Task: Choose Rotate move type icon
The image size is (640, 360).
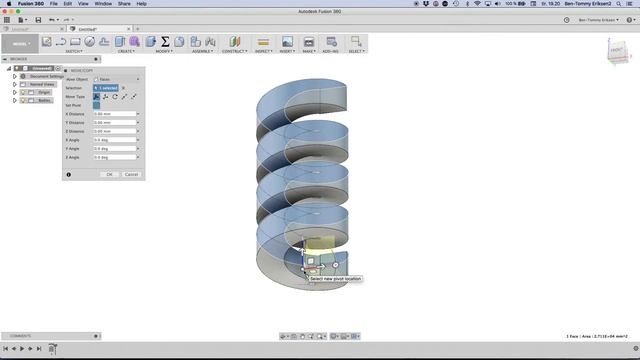Action: tap(115, 97)
